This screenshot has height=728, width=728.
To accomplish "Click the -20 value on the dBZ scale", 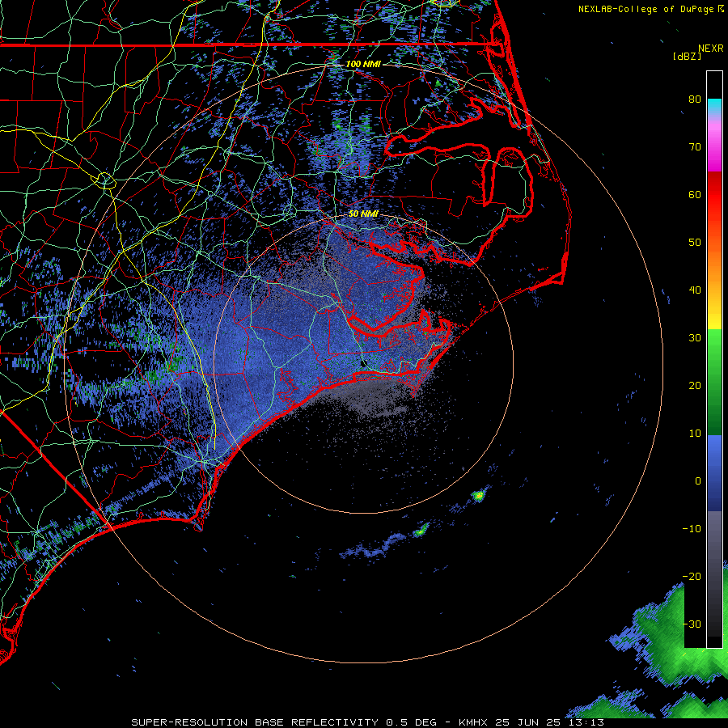I will 692,576.
